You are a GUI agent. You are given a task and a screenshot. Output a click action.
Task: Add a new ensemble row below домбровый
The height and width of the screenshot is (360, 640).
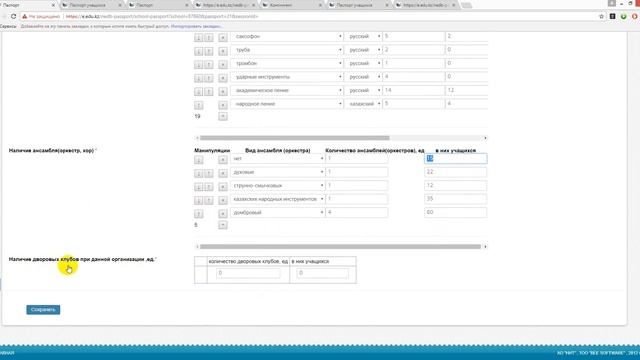tap(222, 225)
